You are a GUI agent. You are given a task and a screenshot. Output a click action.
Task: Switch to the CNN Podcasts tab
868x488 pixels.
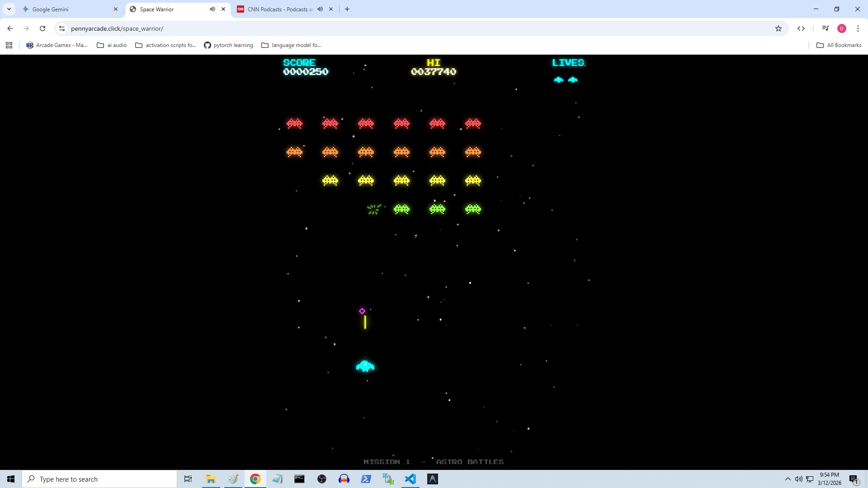276,9
